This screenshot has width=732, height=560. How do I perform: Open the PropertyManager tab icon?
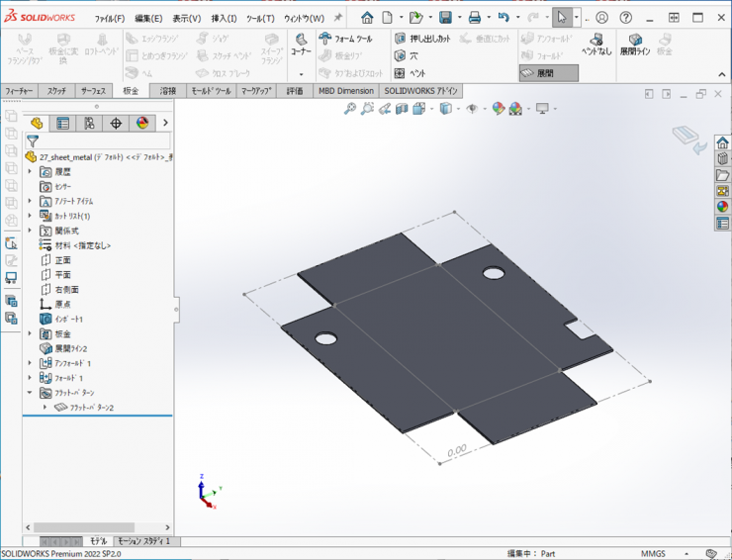point(63,123)
